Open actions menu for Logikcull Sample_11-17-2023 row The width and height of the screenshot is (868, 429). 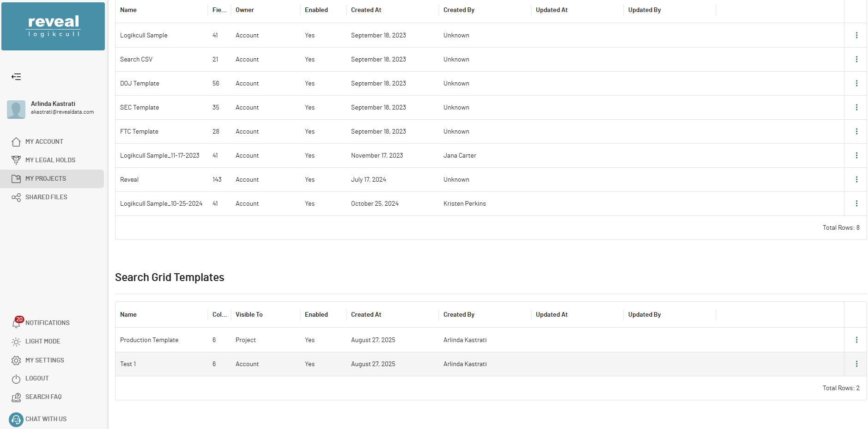point(856,155)
